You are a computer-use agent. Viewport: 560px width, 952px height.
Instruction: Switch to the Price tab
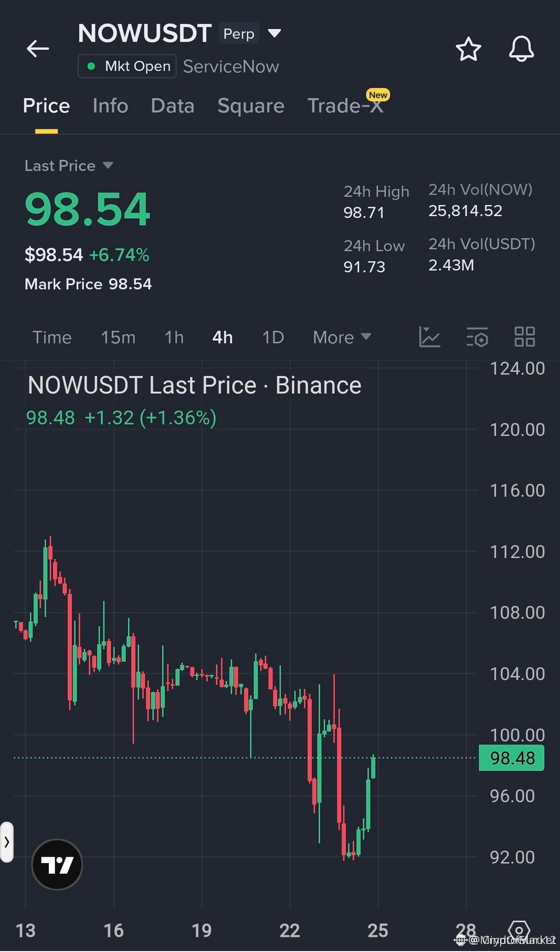47,106
